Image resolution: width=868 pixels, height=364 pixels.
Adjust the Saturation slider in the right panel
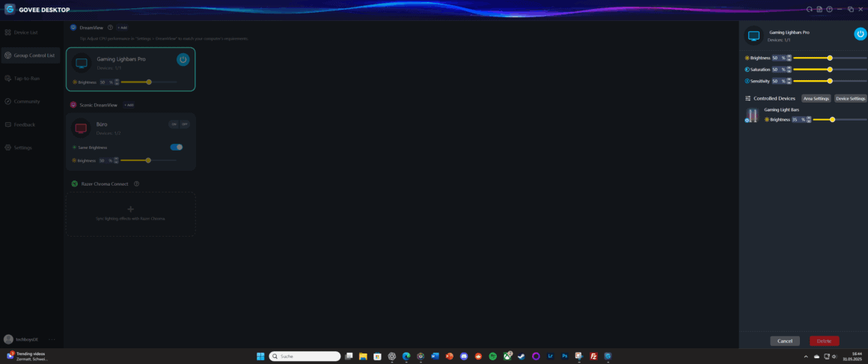[x=830, y=69]
